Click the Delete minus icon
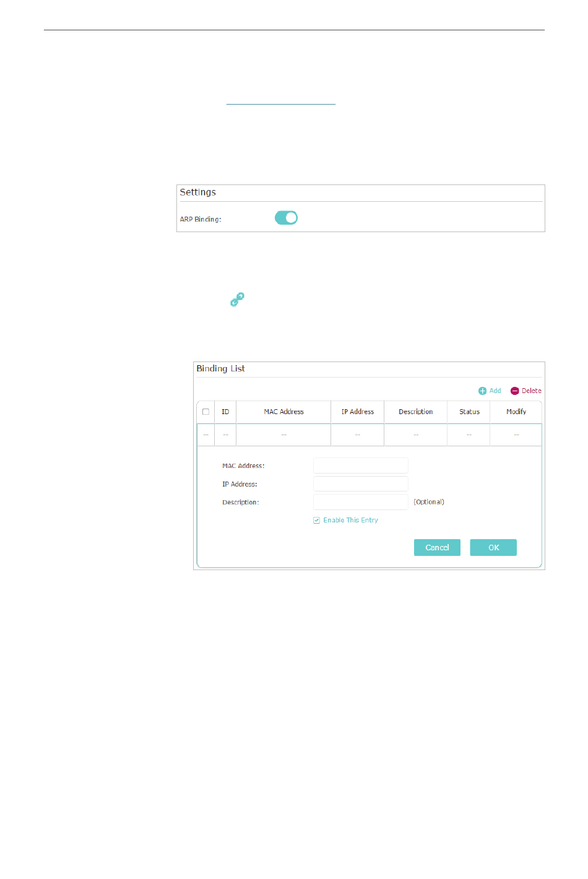The width and height of the screenshot is (588, 879). pyautogui.click(x=514, y=391)
